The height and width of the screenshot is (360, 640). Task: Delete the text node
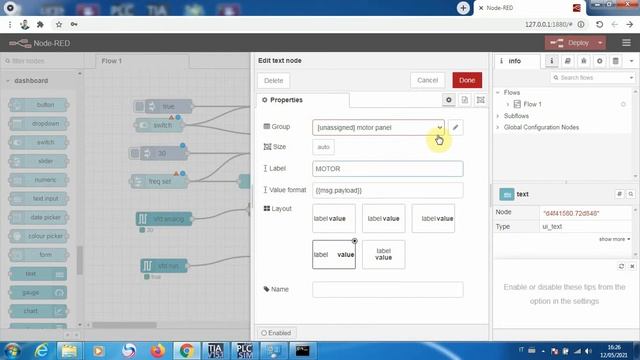(273, 81)
